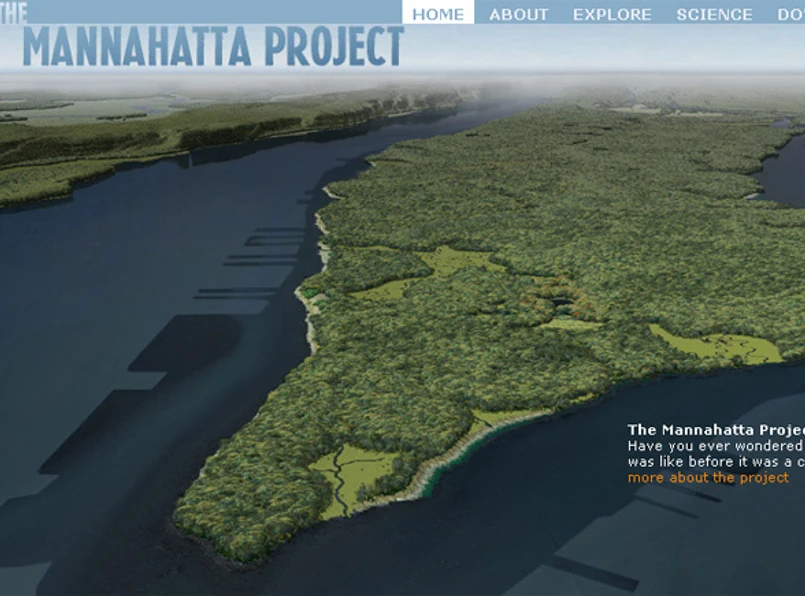Select the SCIENCE menu item
The width and height of the screenshot is (805, 596).
pyautogui.click(x=714, y=14)
